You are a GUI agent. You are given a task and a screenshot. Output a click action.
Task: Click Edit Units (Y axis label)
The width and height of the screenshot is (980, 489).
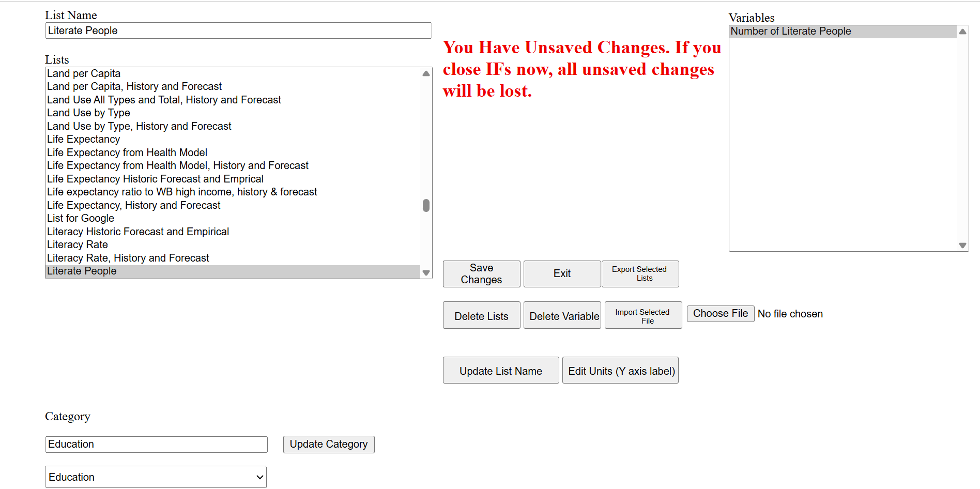click(620, 371)
